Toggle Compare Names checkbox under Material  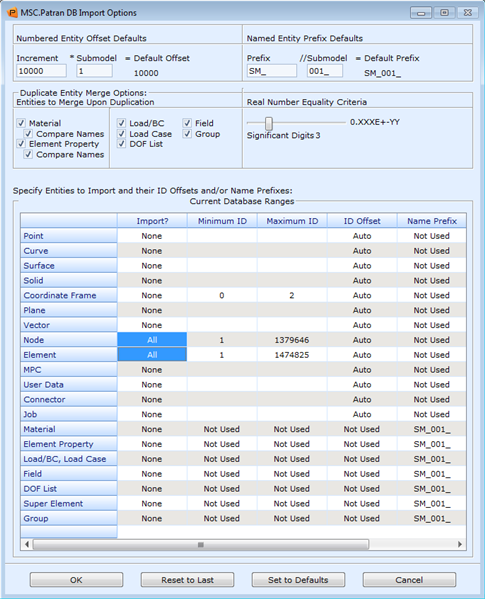[x=28, y=134]
